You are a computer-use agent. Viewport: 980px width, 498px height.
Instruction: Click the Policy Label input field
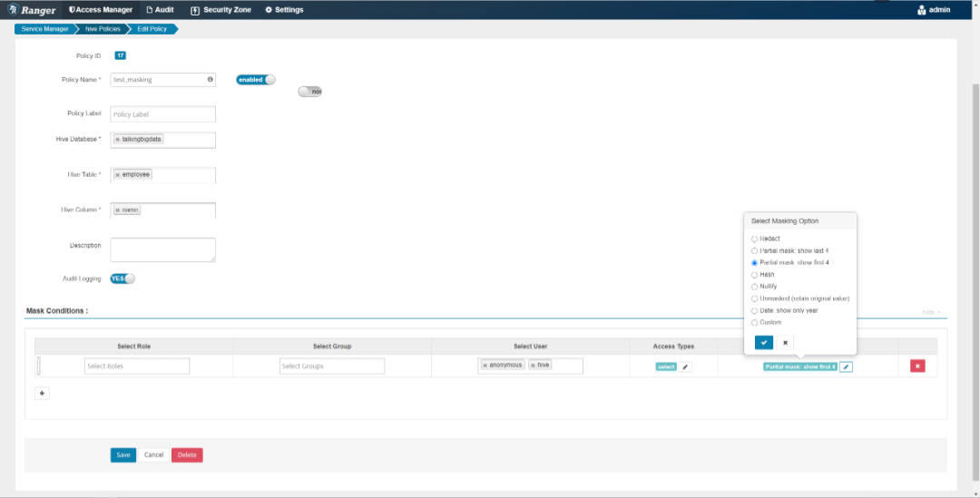pos(162,114)
